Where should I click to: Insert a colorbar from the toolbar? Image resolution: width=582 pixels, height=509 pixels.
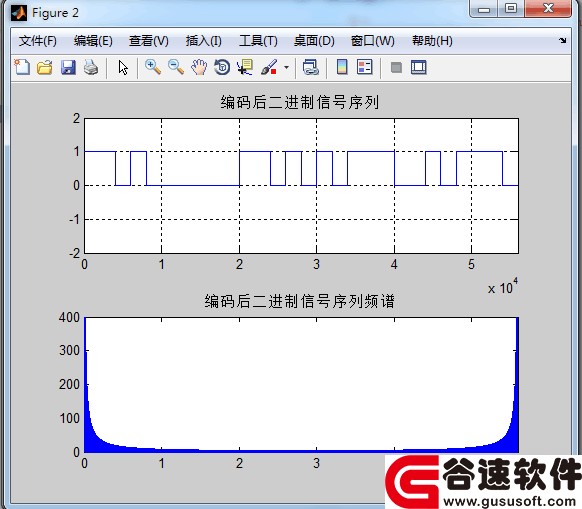coord(342,68)
